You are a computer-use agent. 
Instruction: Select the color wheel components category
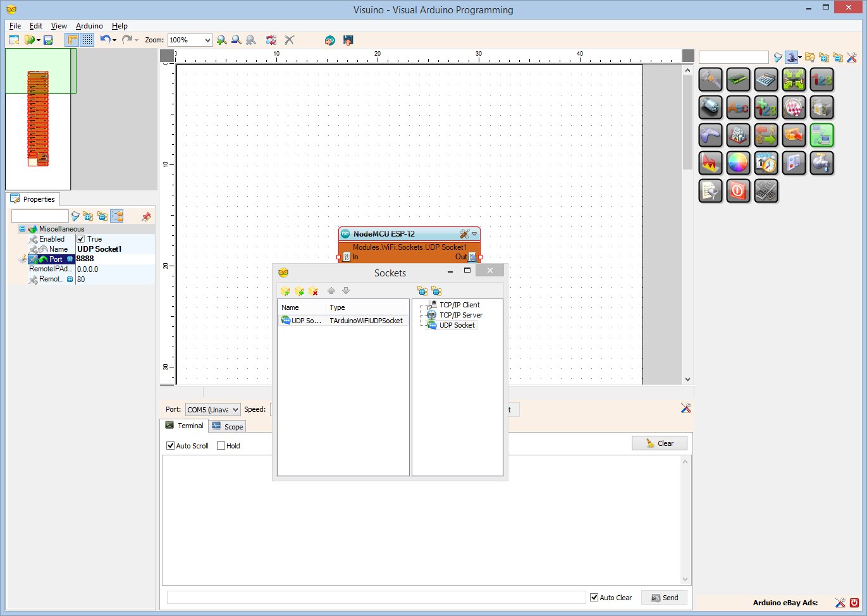click(738, 163)
